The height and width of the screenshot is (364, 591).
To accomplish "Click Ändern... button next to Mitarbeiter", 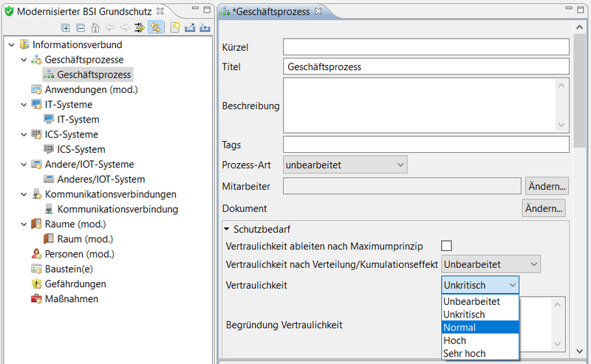I will click(x=547, y=186).
